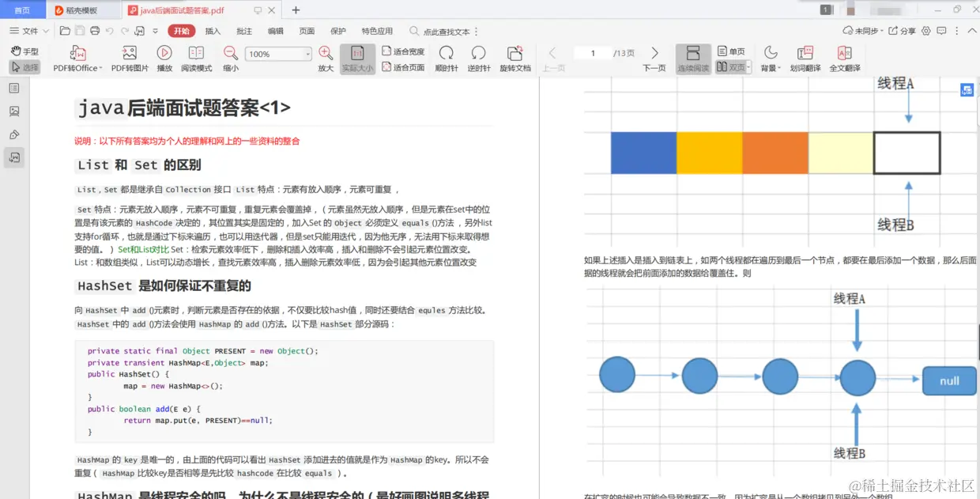Collapse the ribbon with chevron

pyautogui.click(x=971, y=31)
